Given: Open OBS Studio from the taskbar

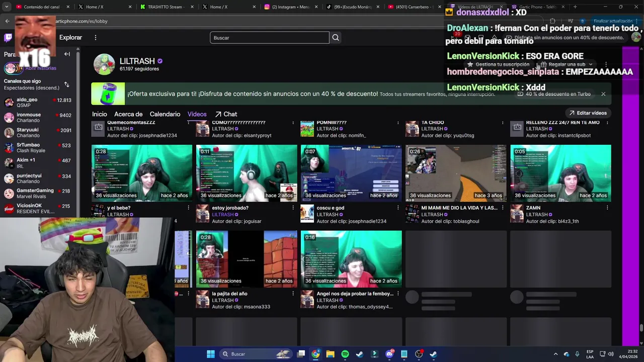Looking at the screenshot, I should [x=419, y=354].
